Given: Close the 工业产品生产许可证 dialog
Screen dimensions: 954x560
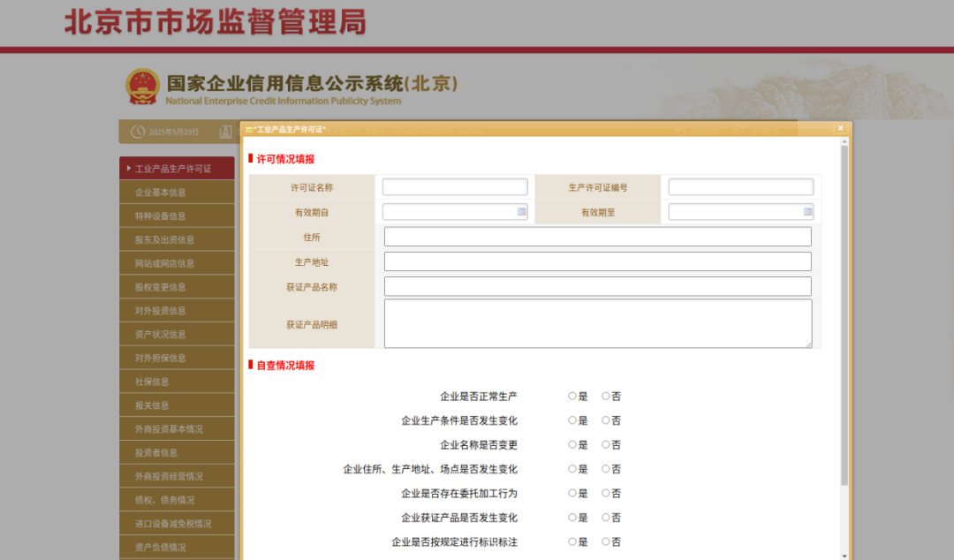Looking at the screenshot, I should point(840,128).
